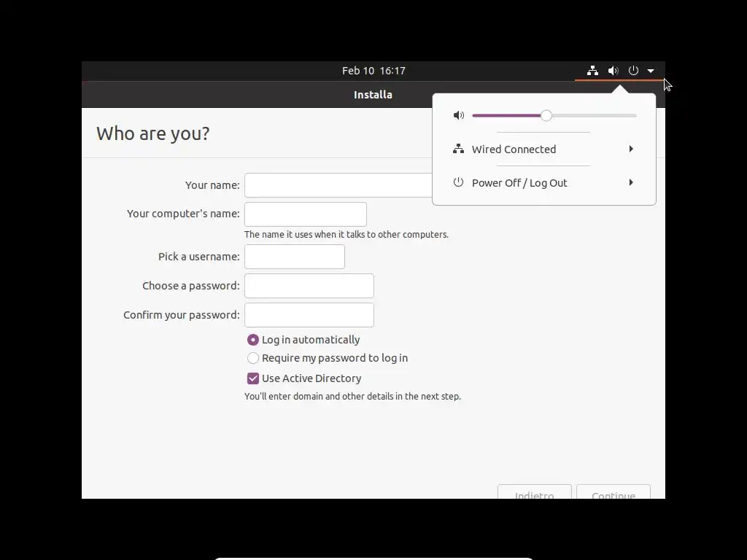The width and height of the screenshot is (747, 560).
Task: Open the Wired Connected menu entry
Action: tap(544, 149)
